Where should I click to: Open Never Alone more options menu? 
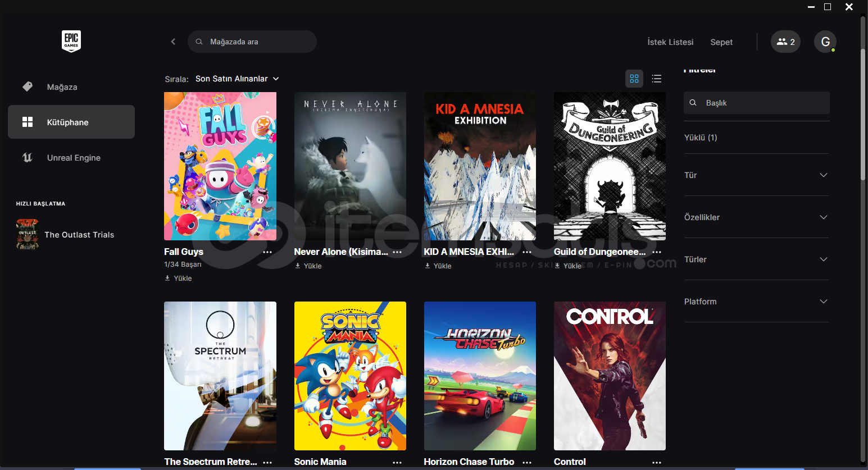(x=397, y=252)
